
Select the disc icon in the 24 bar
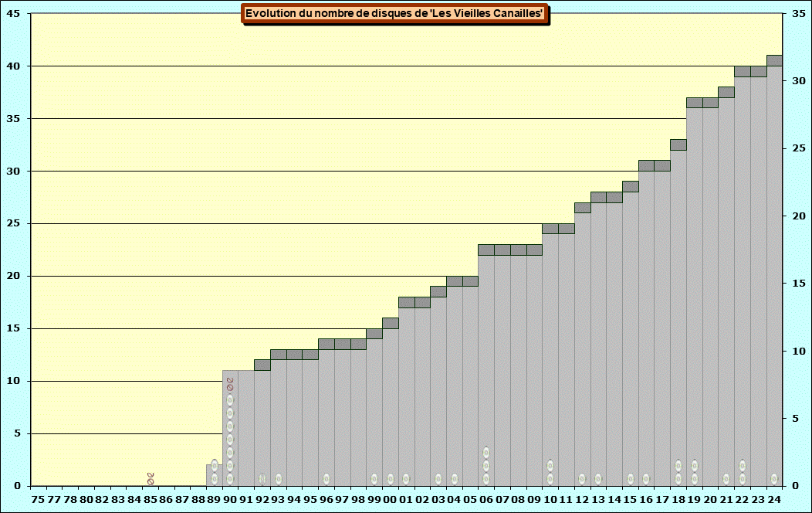click(774, 479)
